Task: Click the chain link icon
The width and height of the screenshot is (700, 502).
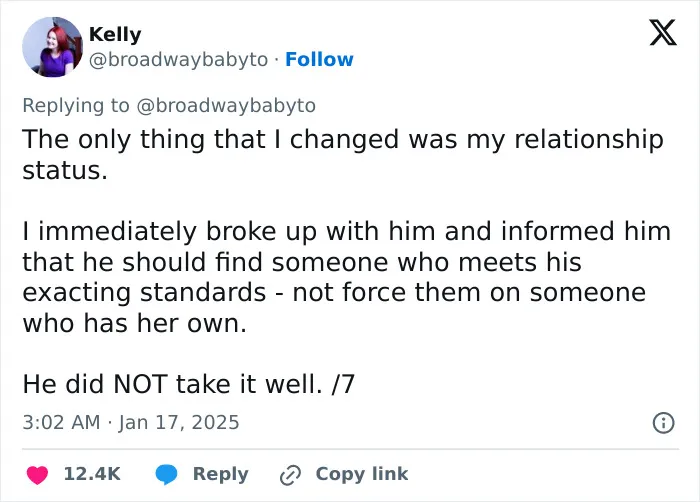Action: 290,475
